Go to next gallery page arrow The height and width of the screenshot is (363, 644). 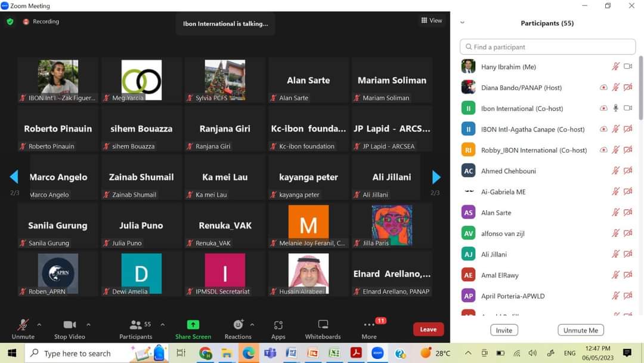point(436,177)
